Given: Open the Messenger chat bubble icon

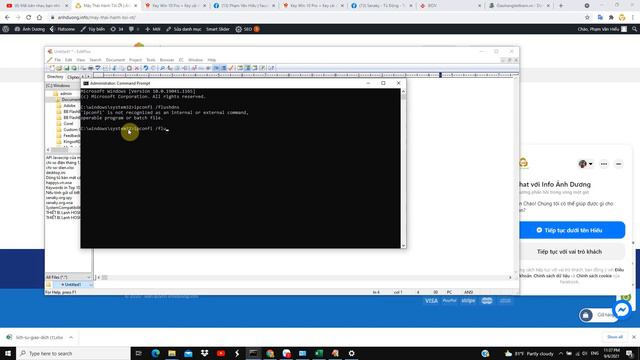Looking at the screenshot, I should click(622, 310).
